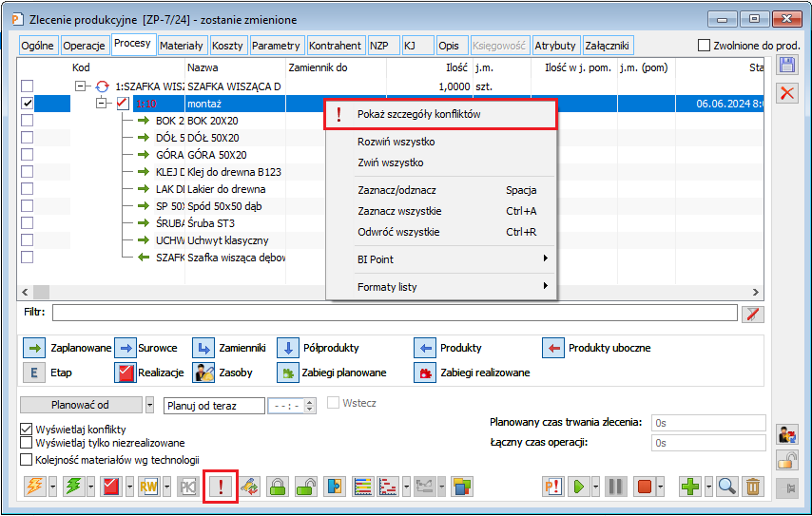Click the red X cancel icon on the right

787,93
